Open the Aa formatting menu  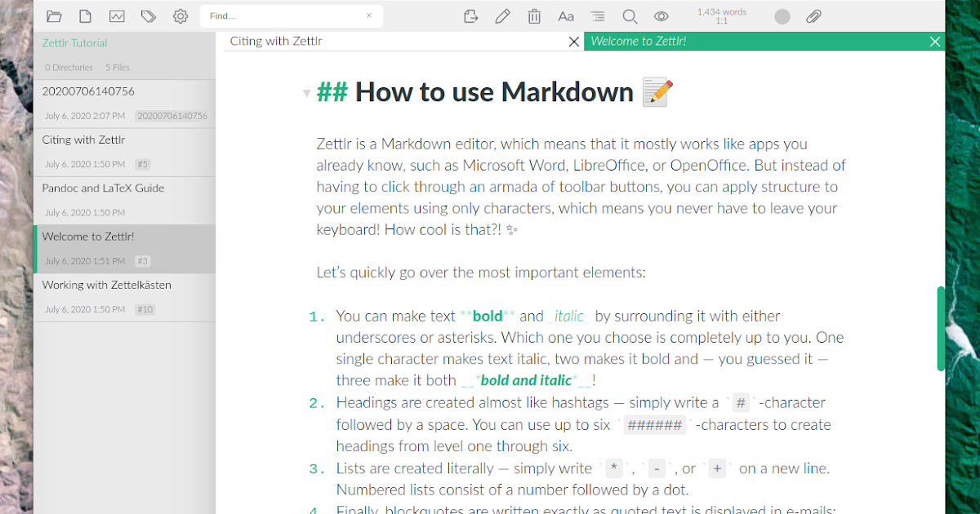click(566, 16)
